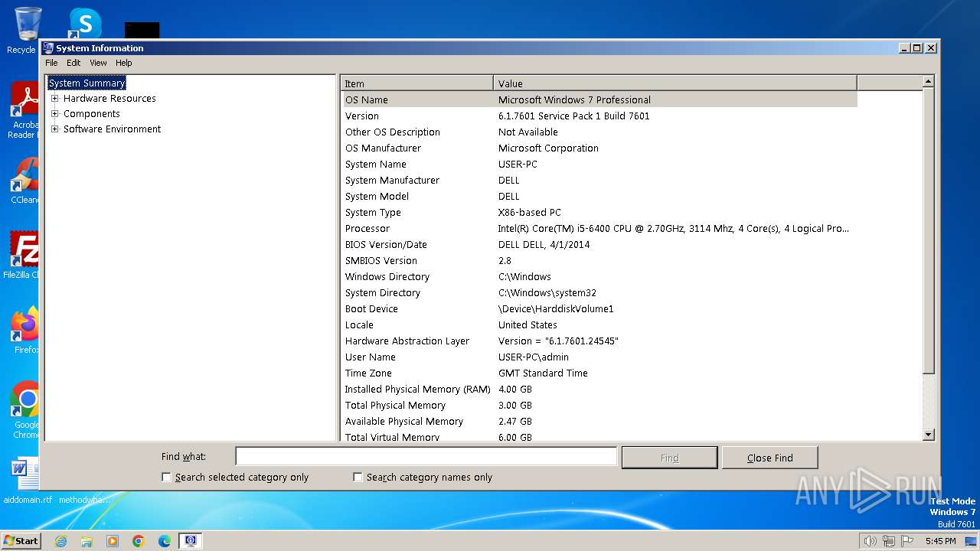Toggle Search category names only checkbox
980x551 pixels.
point(358,477)
